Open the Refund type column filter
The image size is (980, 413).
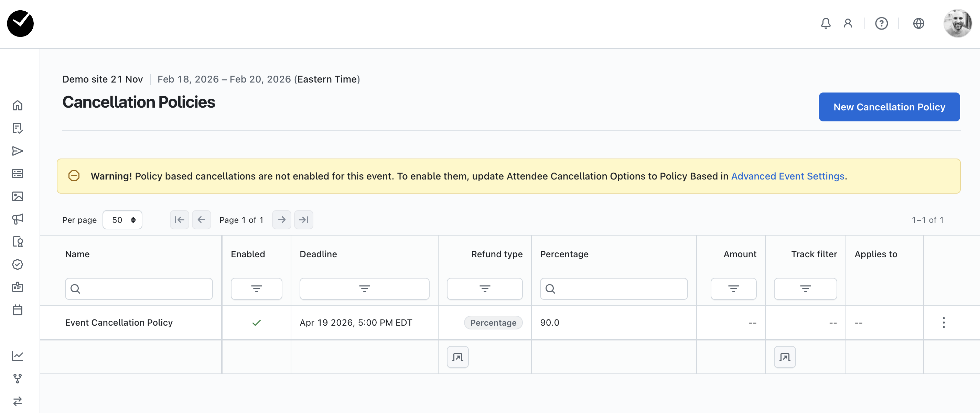484,289
